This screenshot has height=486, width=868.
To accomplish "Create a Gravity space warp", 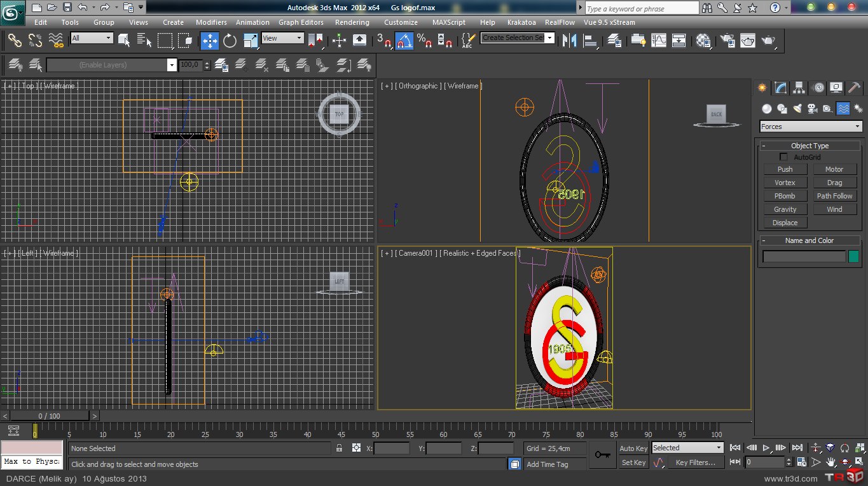I will (785, 209).
